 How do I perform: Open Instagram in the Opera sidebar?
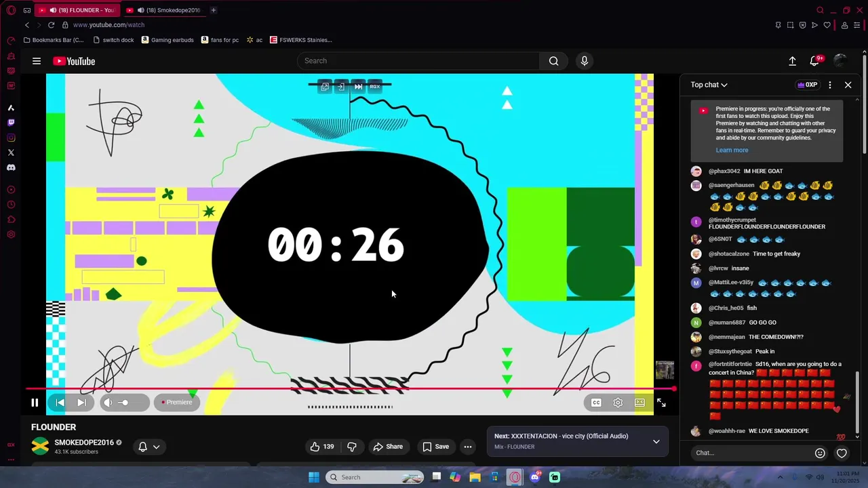[11, 138]
